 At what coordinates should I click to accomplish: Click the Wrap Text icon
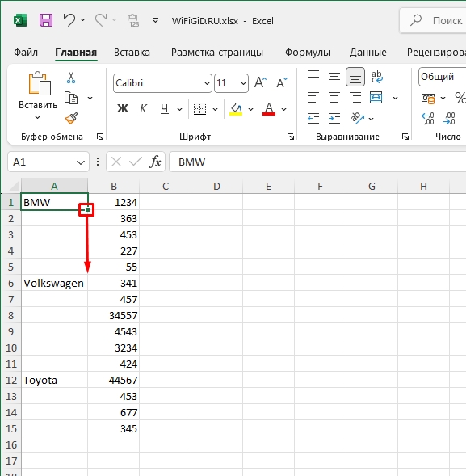pyautogui.click(x=376, y=77)
